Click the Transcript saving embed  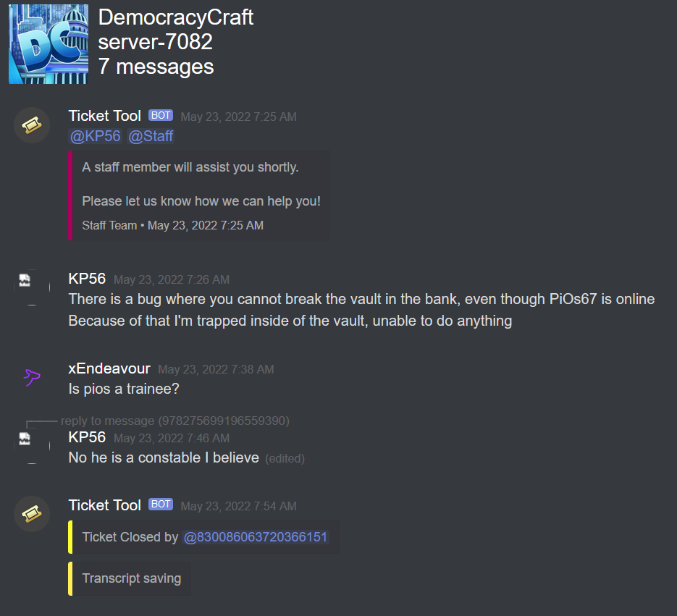pyautogui.click(x=130, y=578)
